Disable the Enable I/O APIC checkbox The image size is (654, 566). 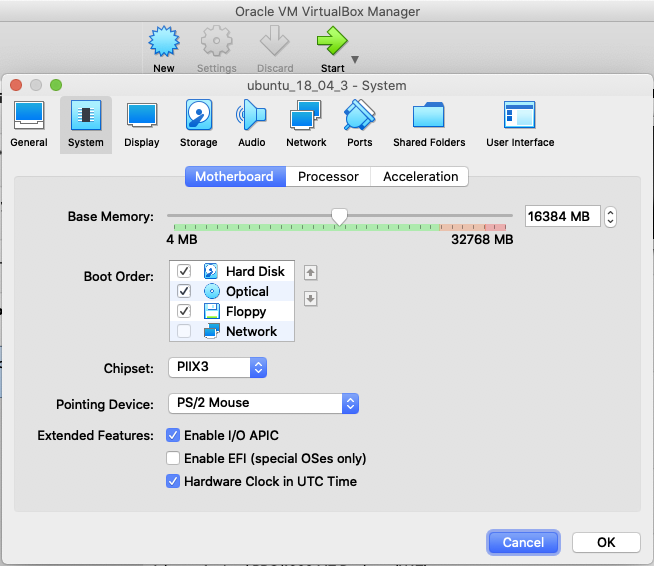pyautogui.click(x=173, y=435)
